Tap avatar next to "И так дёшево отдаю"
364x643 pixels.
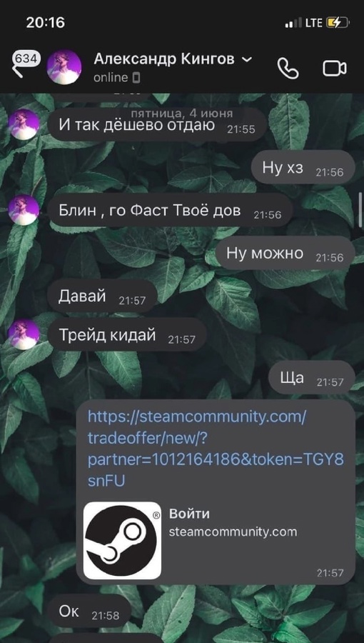[x=24, y=124]
